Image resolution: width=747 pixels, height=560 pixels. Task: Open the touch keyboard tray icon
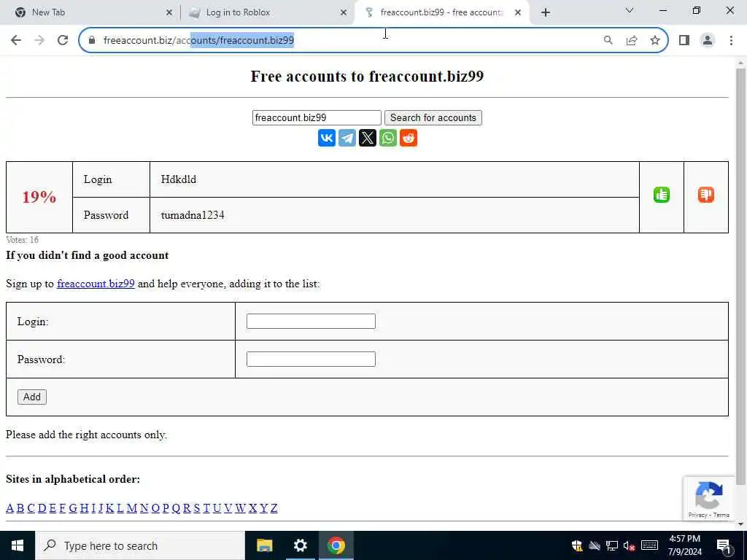point(649,545)
